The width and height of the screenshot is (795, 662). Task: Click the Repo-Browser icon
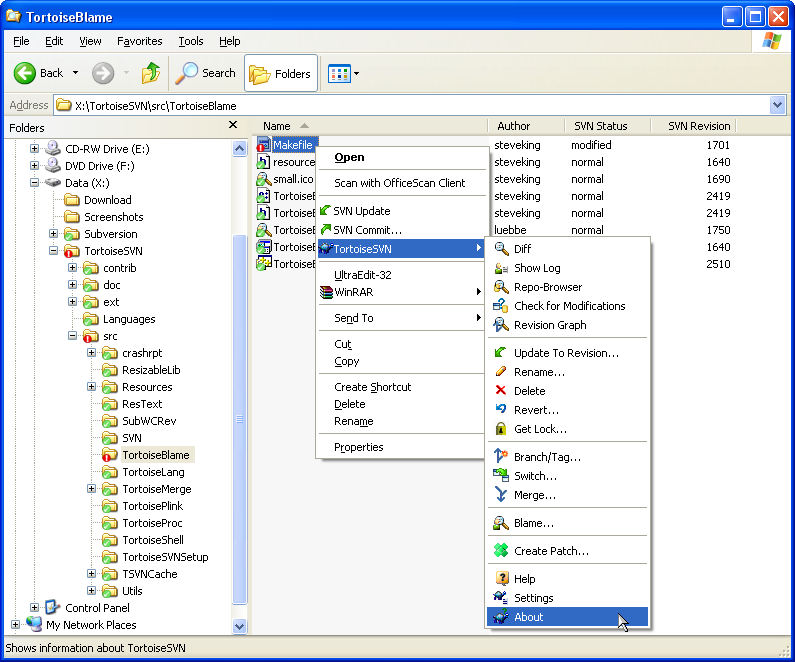(501, 287)
